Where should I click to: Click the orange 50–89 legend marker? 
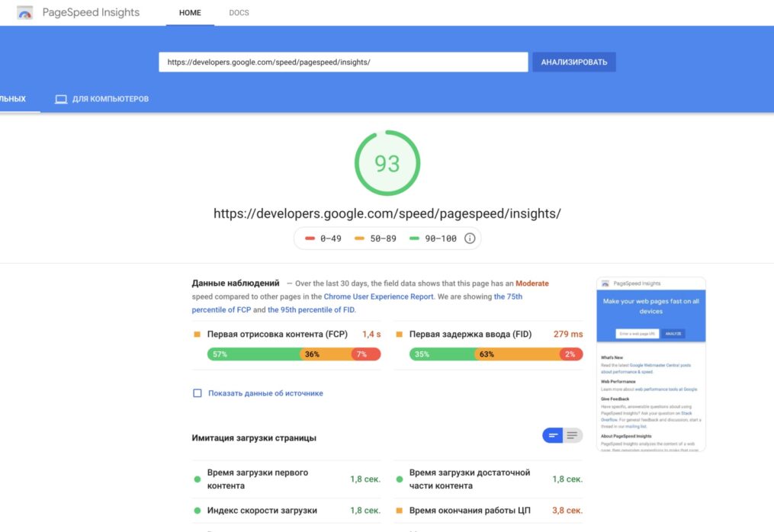tap(359, 239)
